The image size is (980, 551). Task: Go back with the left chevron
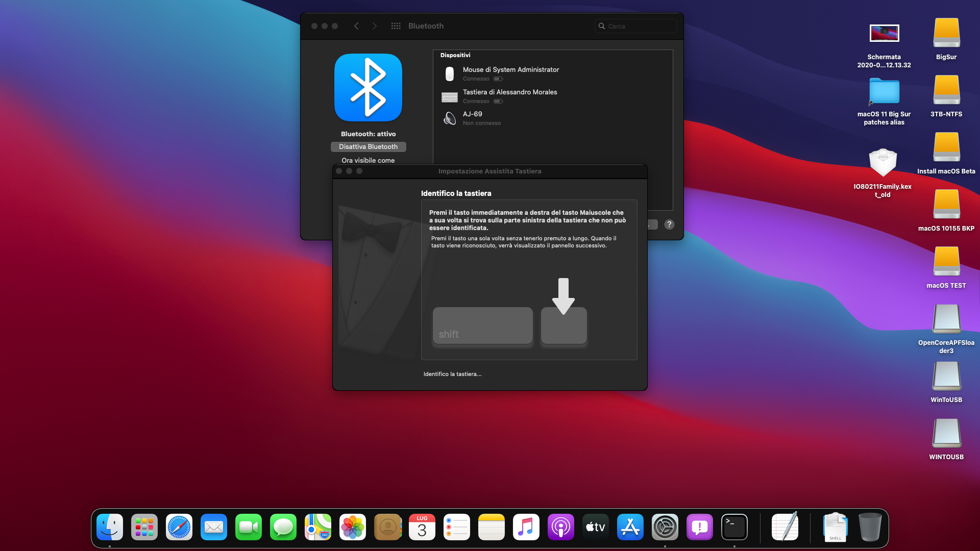[x=356, y=26]
